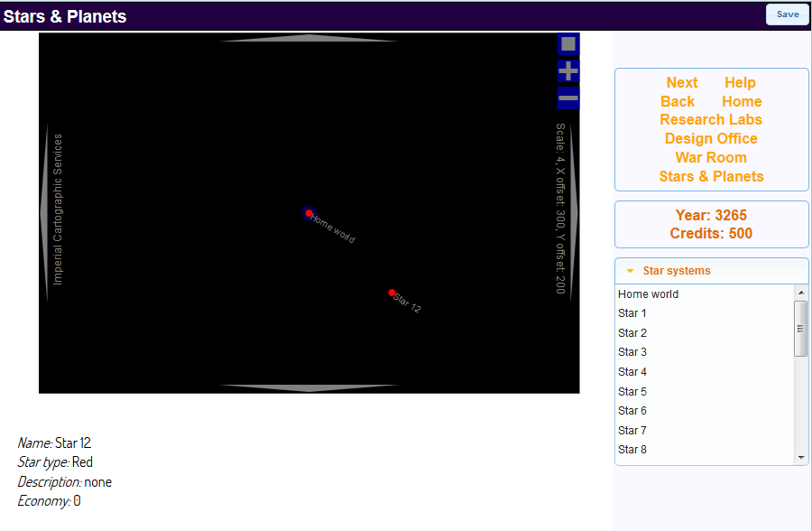
Task: Click the map zoom in plus icon
Action: click(567, 71)
